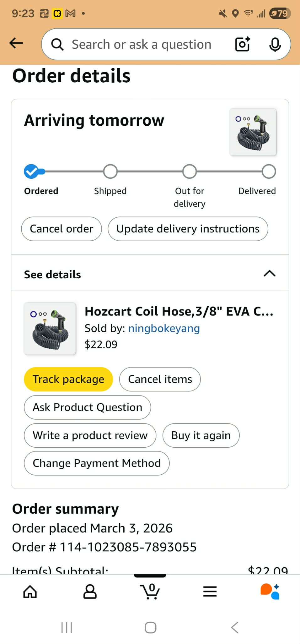This screenshot has height=644, width=300.
Task: Tap the back arrow icon
Action: tap(16, 43)
